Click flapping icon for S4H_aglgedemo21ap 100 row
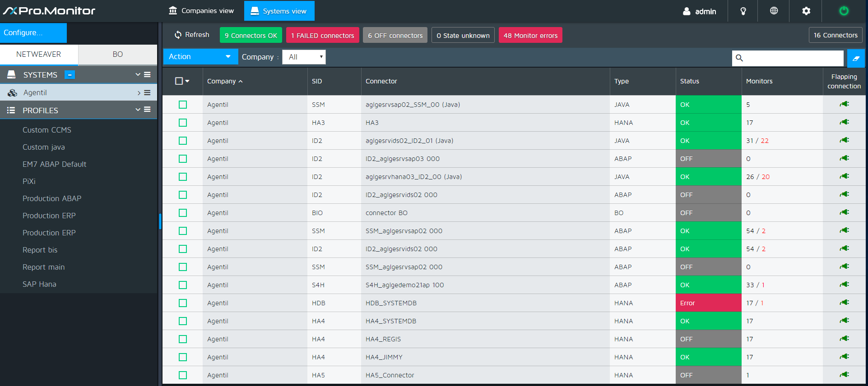Image resolution: width=868 pixels, height=386 pixels. (844, 285)
